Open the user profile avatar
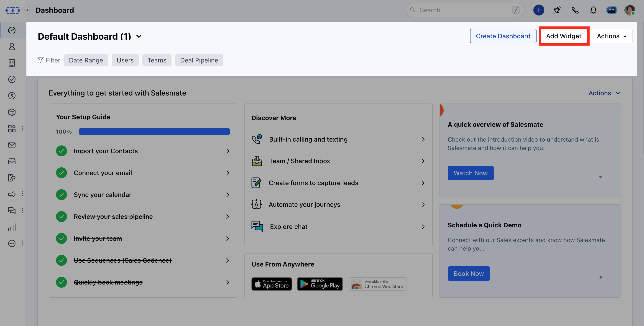644x326 pixels. pos(629,10)
